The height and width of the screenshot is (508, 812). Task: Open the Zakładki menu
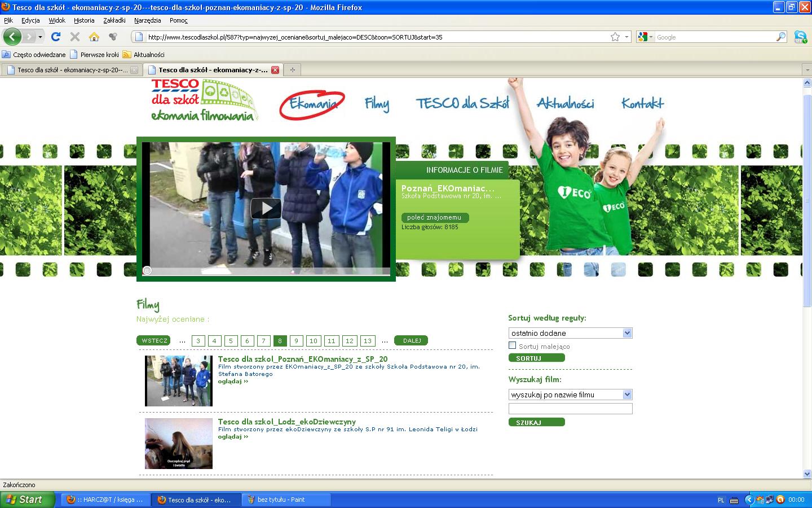[114, 20]
